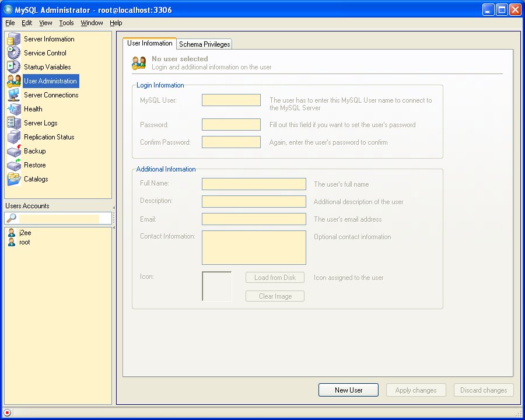This screenshot has height=420, width=525.
Task: Click the Backup drive icon
Action: tap(14, 151)
